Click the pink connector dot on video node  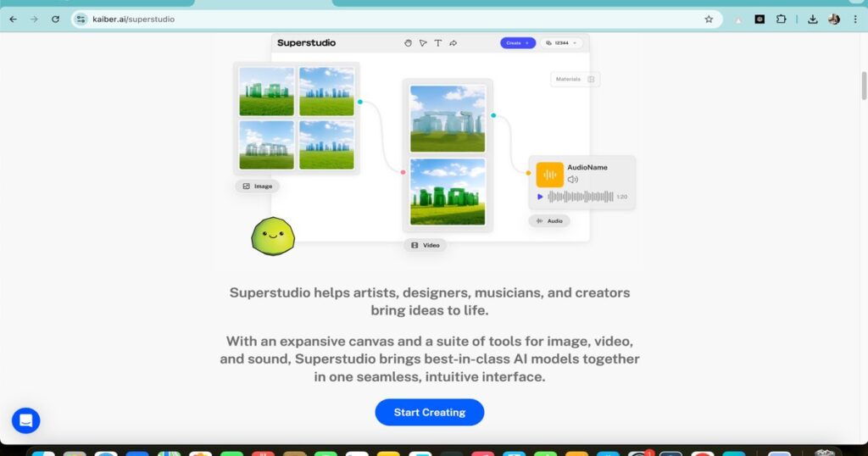403,172
